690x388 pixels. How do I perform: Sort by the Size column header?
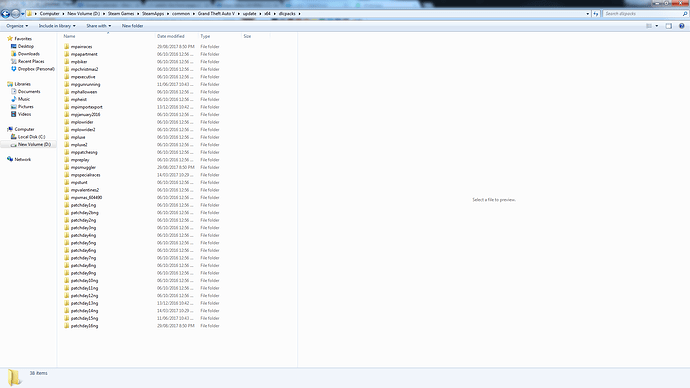pos(247,36)
